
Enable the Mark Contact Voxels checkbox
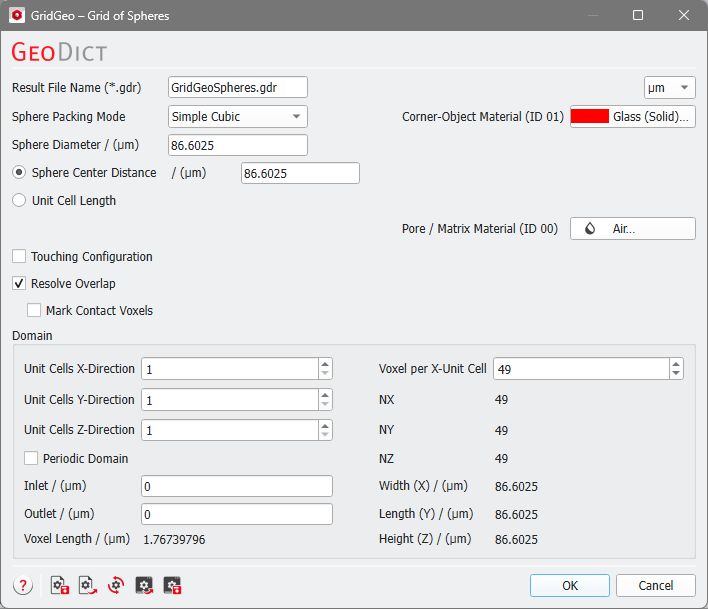[34, 310]
